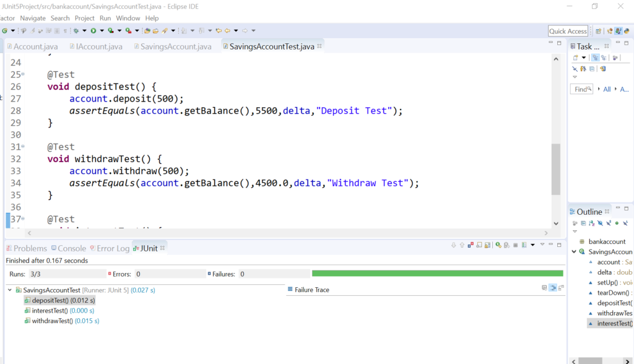
Task: Open the Navigate menu
Action: pyautogui.click(x=32, y=18)
